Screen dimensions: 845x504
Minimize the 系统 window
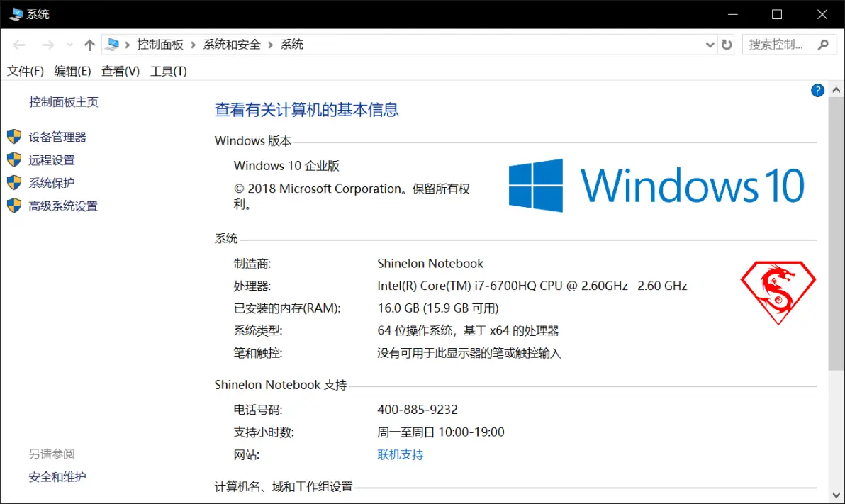pos(733,14)
